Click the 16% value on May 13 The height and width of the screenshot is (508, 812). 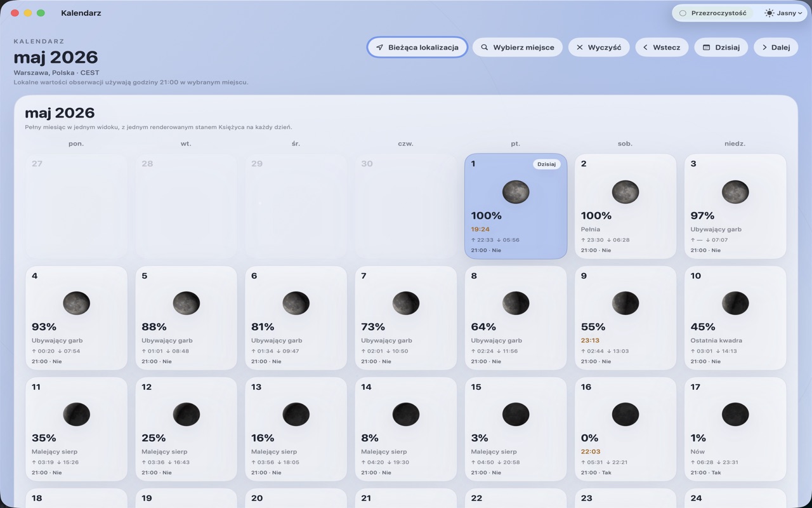point(263,438)
